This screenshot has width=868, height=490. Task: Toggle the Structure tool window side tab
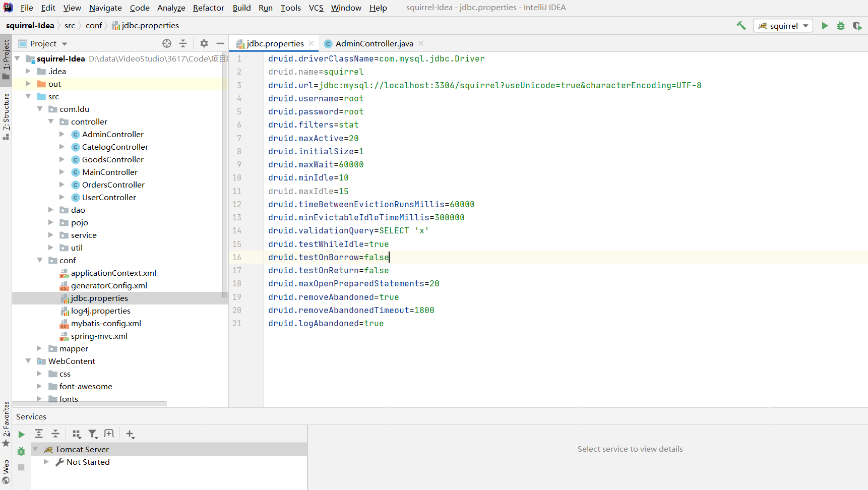pos(6,116)
